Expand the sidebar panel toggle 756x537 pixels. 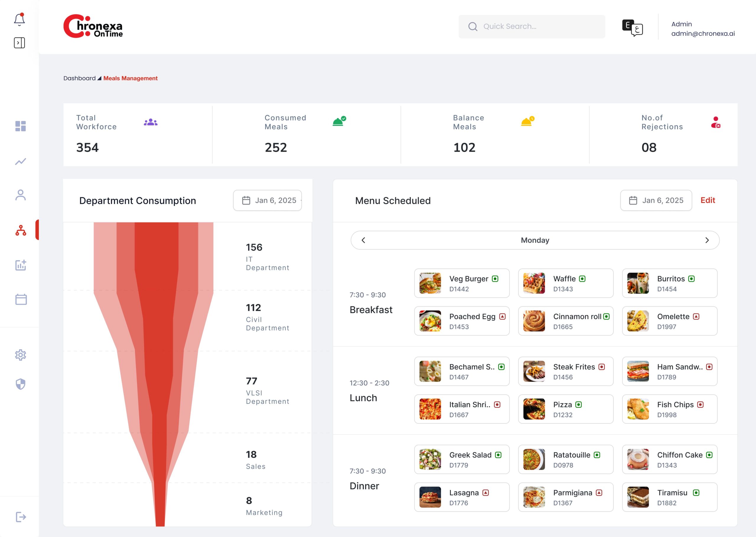[x=19, y=43]
